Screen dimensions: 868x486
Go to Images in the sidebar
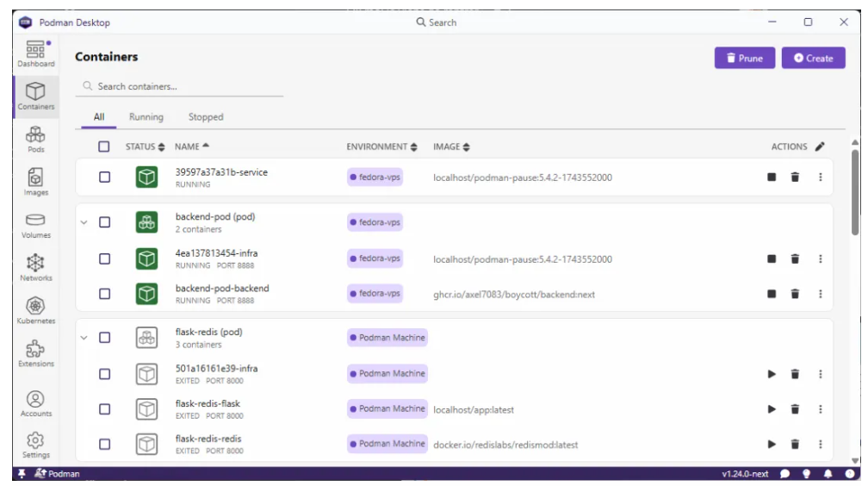click(35, 183)
